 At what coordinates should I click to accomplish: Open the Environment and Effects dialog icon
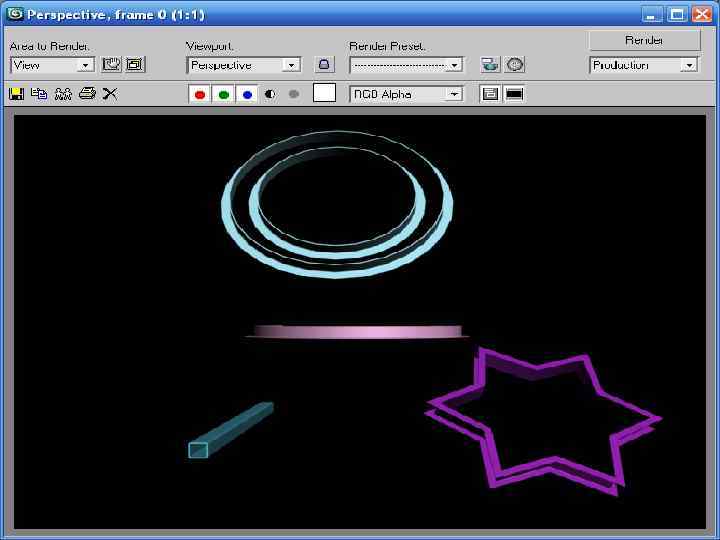coord(515,65)
